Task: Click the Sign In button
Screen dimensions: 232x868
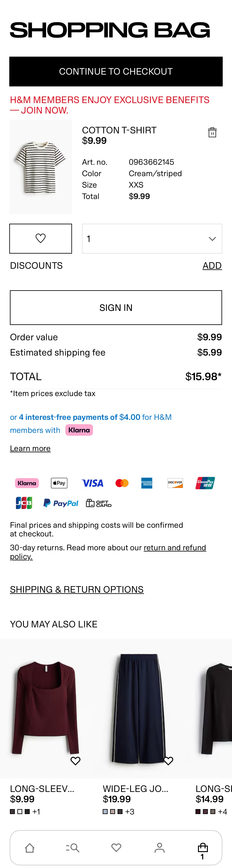Action: coord(116,308)
